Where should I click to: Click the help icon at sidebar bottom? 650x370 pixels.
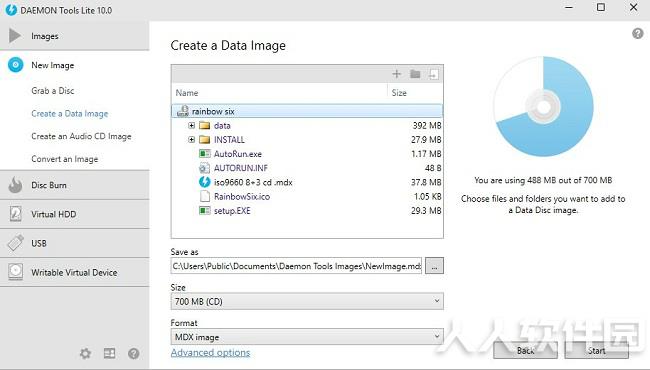point(133,353)
